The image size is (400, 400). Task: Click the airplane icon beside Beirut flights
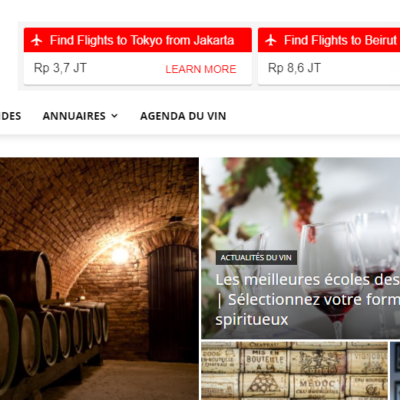point(271,40)
